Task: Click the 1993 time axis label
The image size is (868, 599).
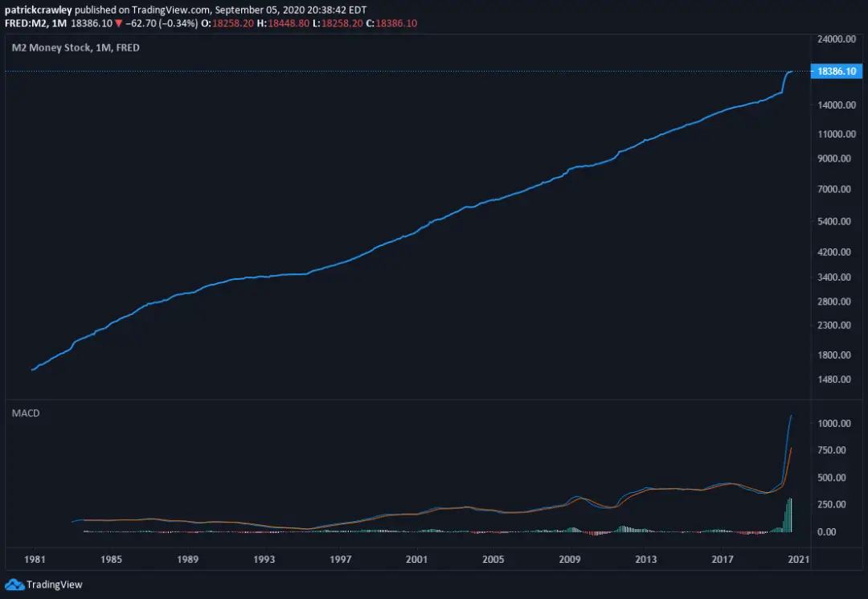Action: (264, 559)
